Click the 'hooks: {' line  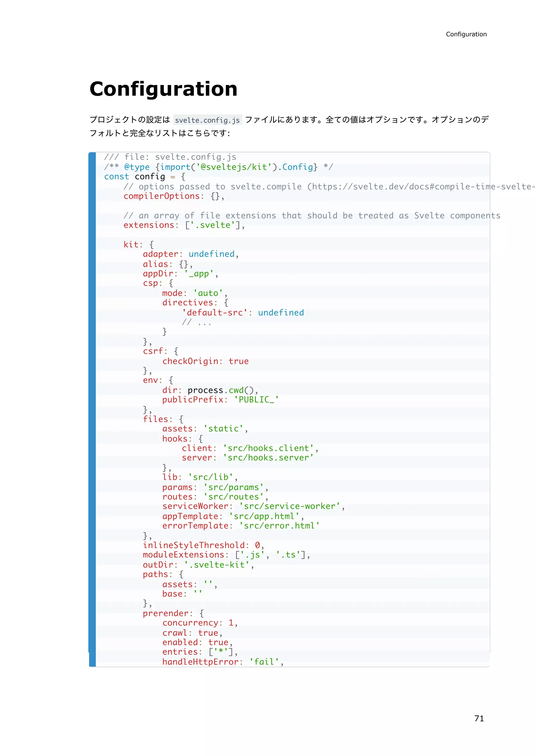click(183, 439)
